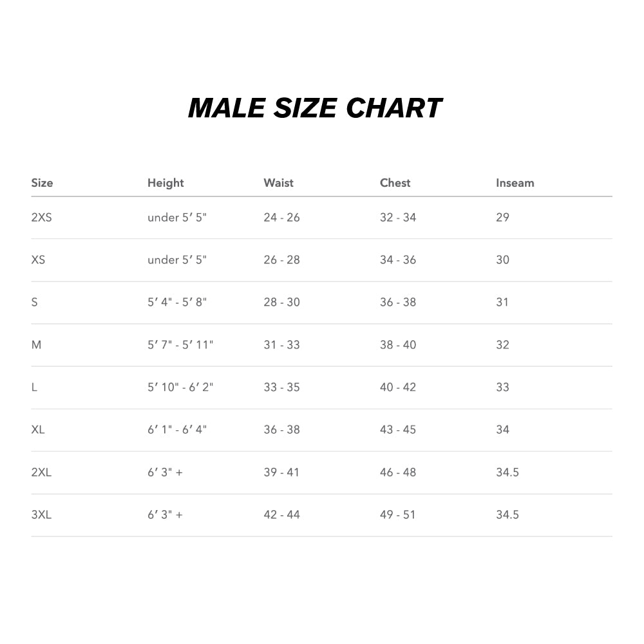The width and height of the screenshot is (644, 644).
Task: Select the M size row label
Action: [36, 345]
